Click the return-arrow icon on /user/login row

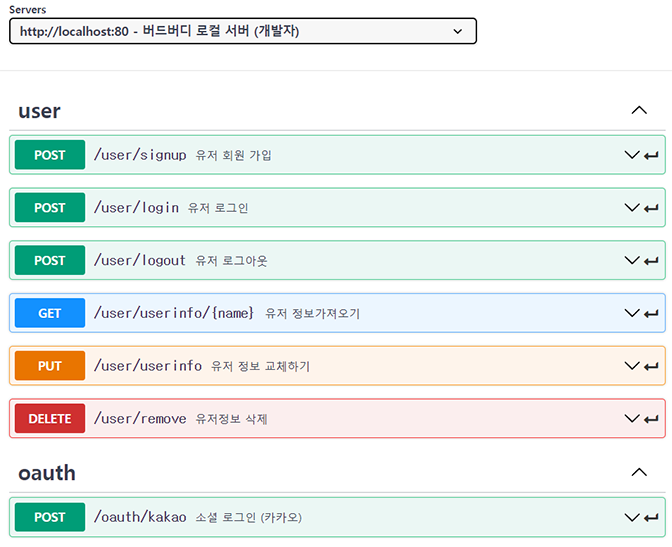pyautogui.click(x=651, y=208)
